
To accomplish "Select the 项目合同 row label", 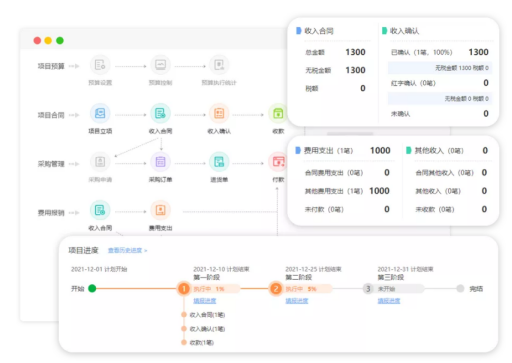I will (51, 115).
